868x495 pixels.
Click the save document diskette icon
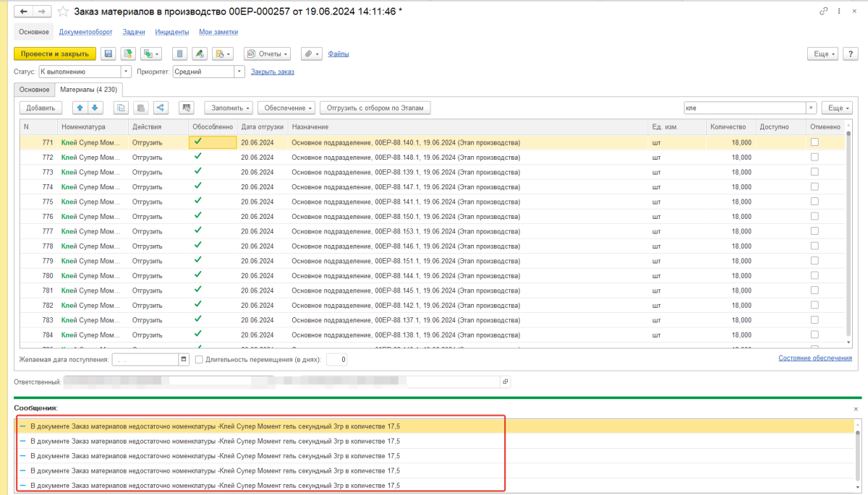pyautogui.click(x=109, y=53)
